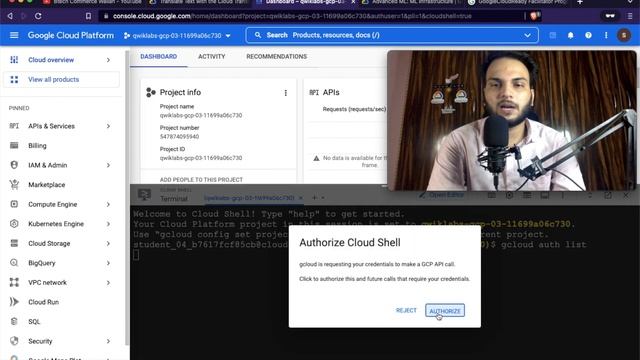The image size is (640, 360).
Task: Switch to the ACTIVITY tab
Action: (x=211, y=57)
